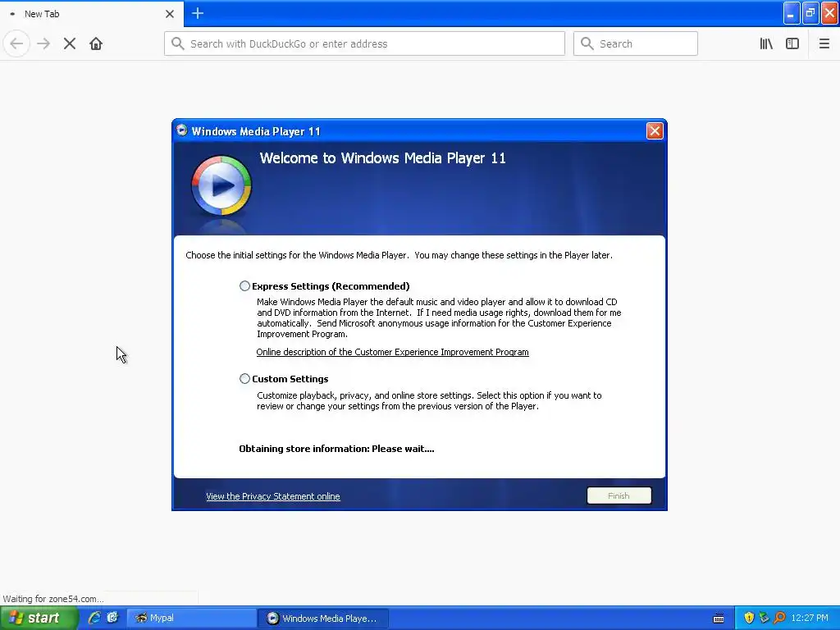
Task: Switch to Mypal taskbar button
Action: coord(192,618)
